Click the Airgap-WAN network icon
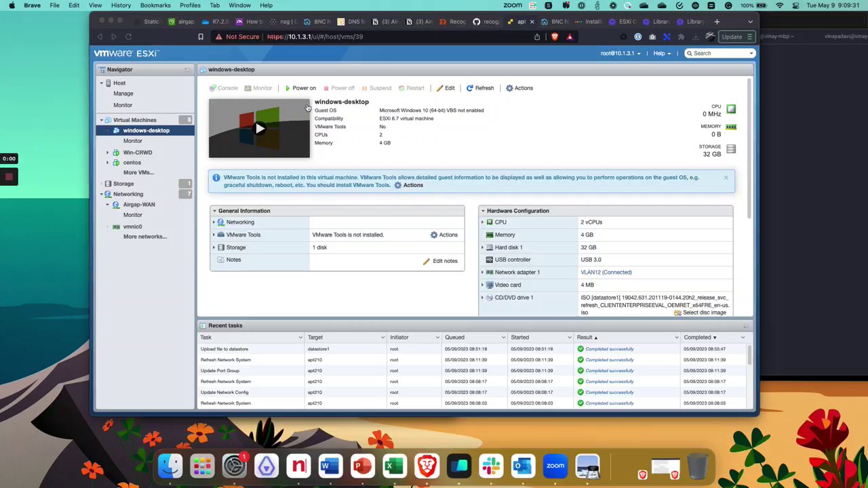Image resolution: width=868 pixels, height=488 pixels. point(117,205)
